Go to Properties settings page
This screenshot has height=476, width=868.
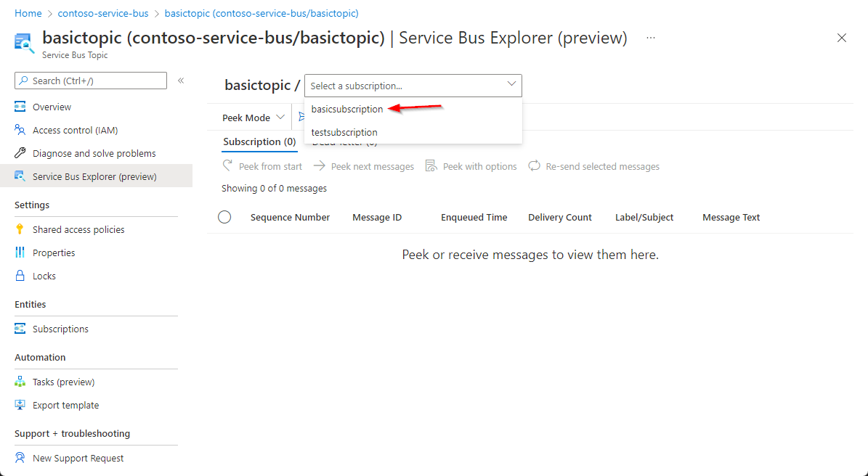[x=54, y=253]
